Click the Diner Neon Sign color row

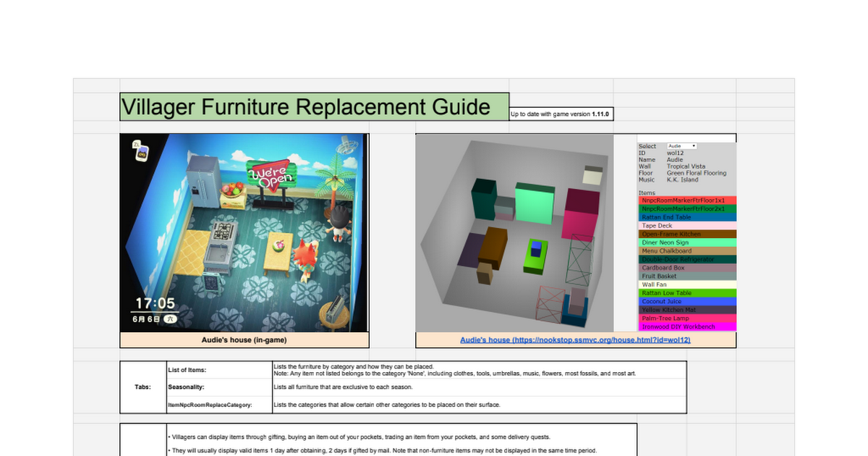687,242
